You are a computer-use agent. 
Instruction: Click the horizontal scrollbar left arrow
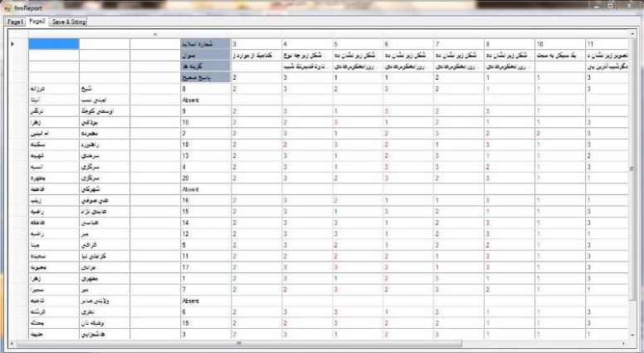pyautogui.click(x=10, y=342)
